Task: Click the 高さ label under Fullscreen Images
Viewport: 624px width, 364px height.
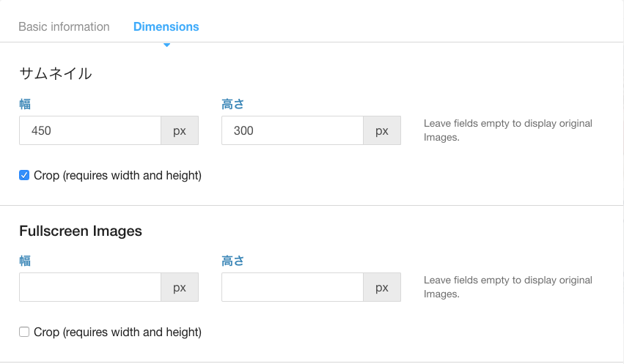Action: pyautogui.click(x=232, y=261)
